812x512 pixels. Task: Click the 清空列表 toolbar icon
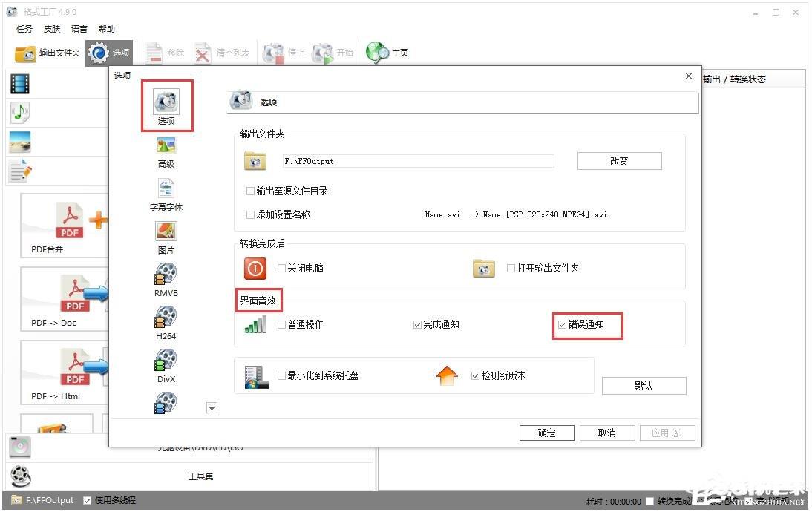[x=203, y=53]
